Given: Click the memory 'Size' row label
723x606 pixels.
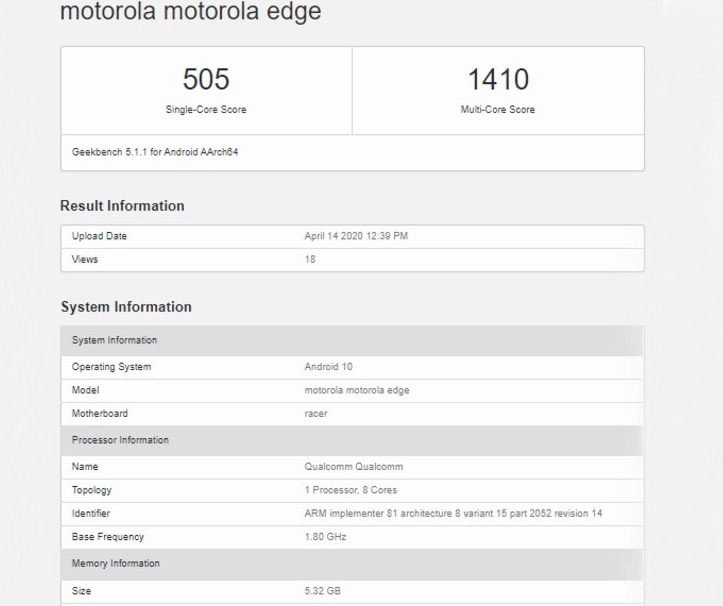Looking at the screenshot, I should 81,591.
